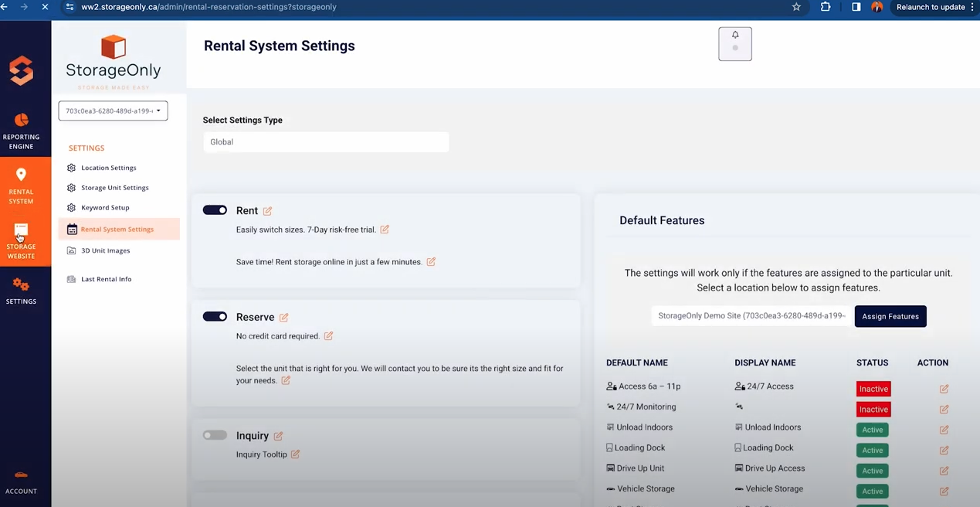
Task: Edit the Vehicle Storage feature row
Action: pos(944,492)
